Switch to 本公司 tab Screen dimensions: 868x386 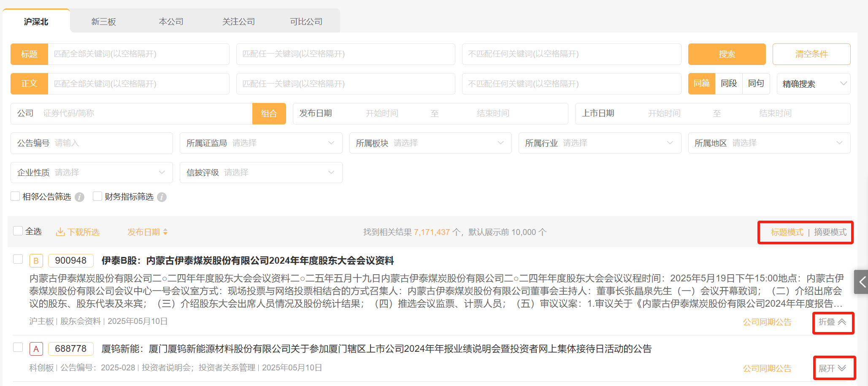pyautogui.click(x=171, y=22)
